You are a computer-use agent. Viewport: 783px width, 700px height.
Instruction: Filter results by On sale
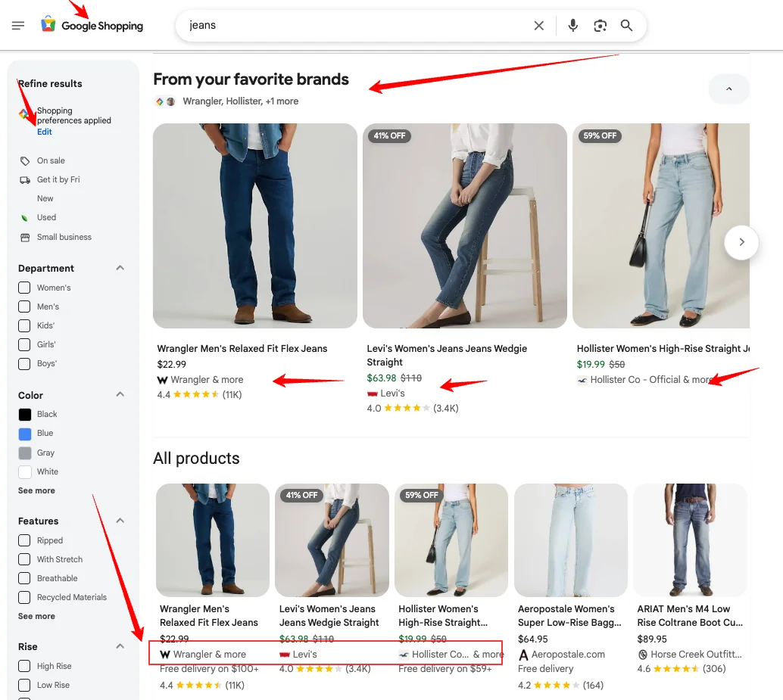[51, 160]
